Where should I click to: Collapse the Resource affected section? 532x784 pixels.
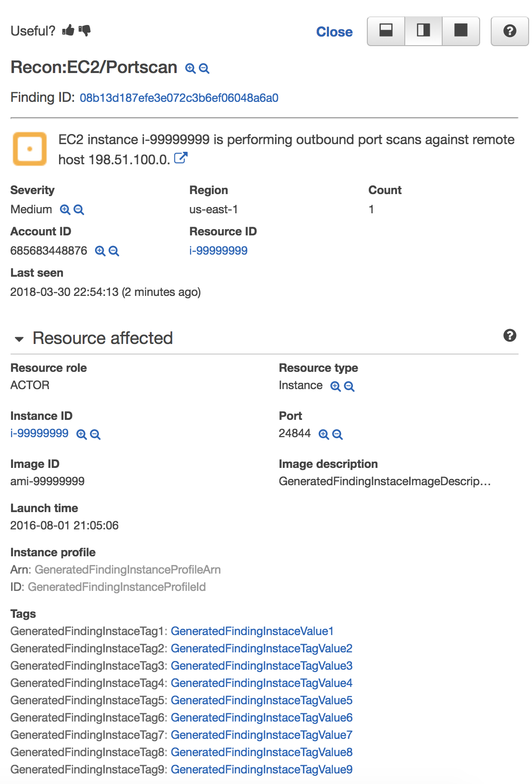[x=19, y=339]
